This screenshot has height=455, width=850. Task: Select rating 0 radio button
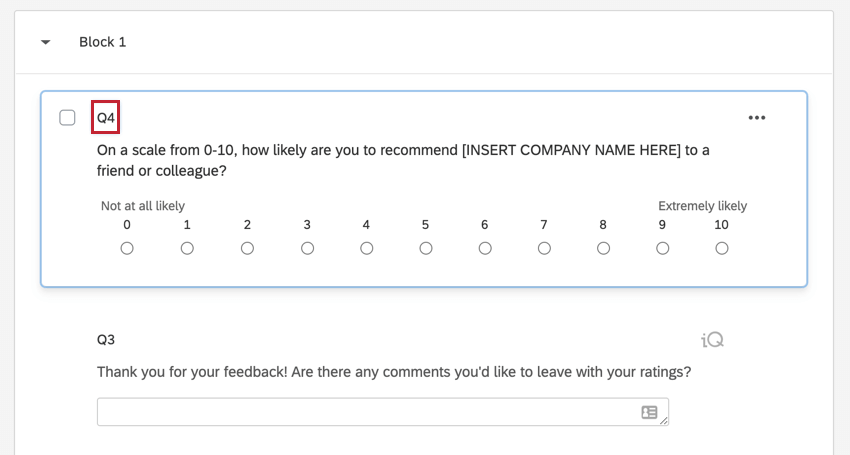(127, 248)
